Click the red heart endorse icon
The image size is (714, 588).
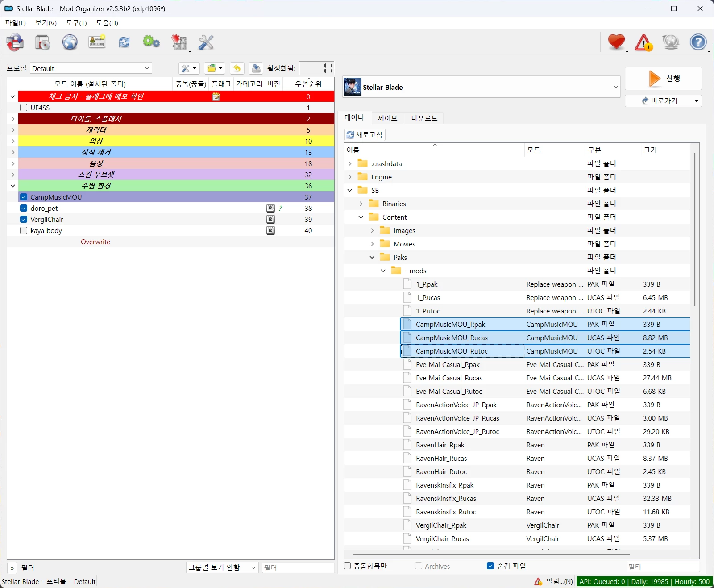click(x=616, y=42)
